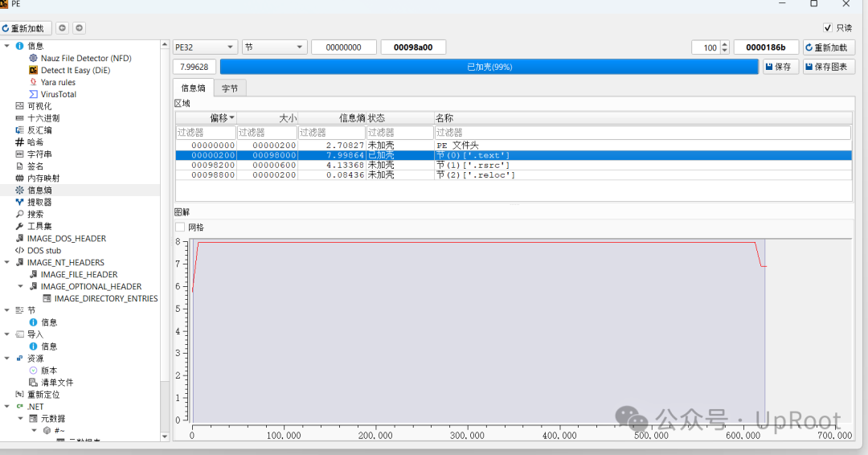Open the 节 section dropdown
This screenshot has width=868, height=455.
tap(274, 47)
